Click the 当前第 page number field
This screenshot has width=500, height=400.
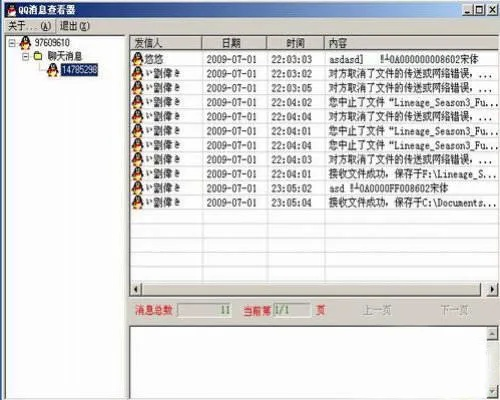click(292, 310)
